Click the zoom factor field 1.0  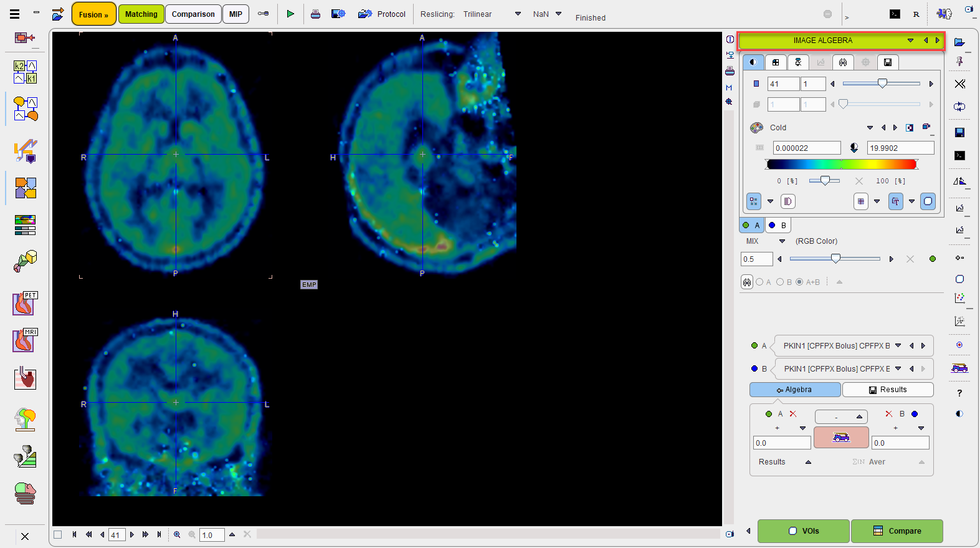pos(212,535)
